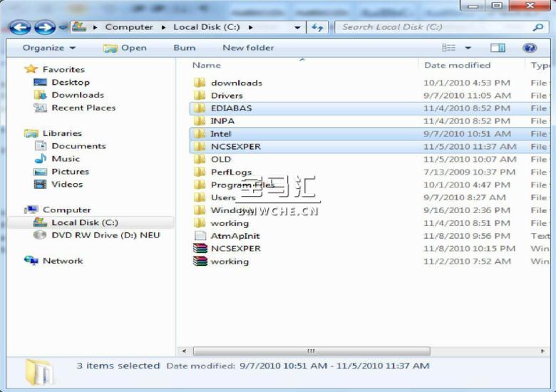556x392 pixels.
Task: Expand the change view options arrow
Action: [x=468, y=48]
